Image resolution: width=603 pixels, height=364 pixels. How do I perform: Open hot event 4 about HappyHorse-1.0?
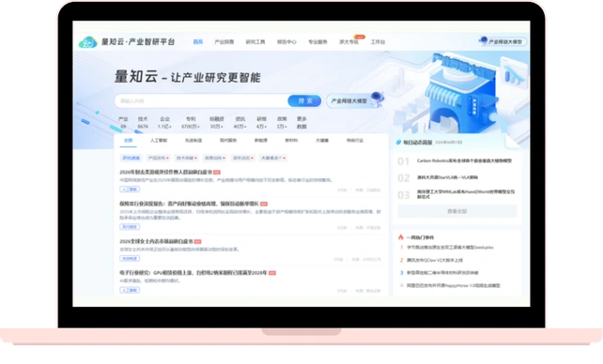(454, 286)
